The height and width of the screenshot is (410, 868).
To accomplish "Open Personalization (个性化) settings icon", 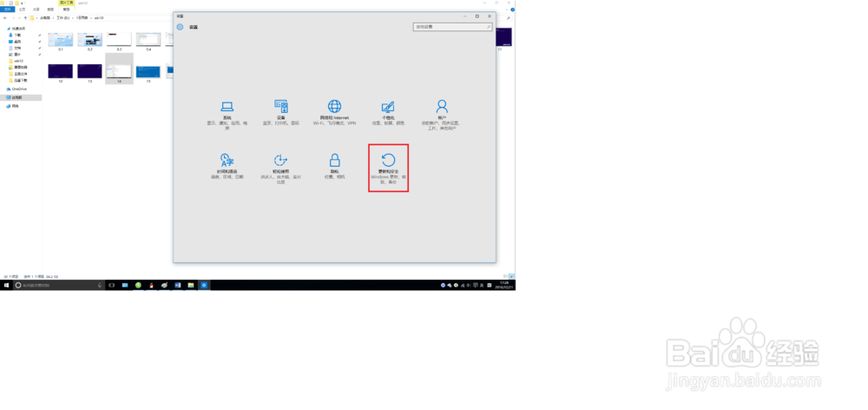I will click(x=387, y=107).
